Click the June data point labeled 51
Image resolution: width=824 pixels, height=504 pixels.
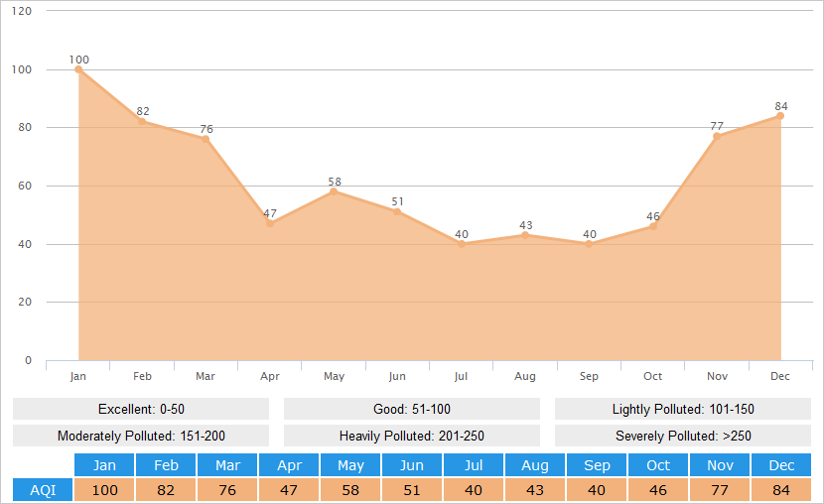tap(397, 211)
